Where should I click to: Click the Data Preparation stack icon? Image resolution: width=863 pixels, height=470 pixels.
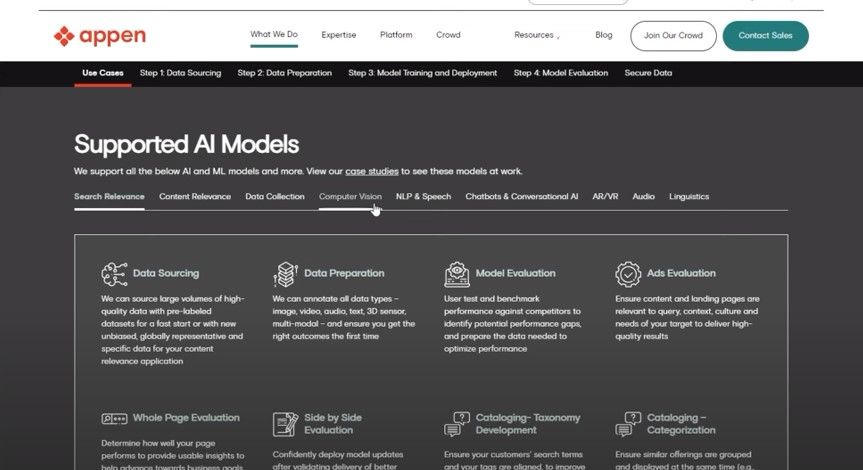(285, 274)
